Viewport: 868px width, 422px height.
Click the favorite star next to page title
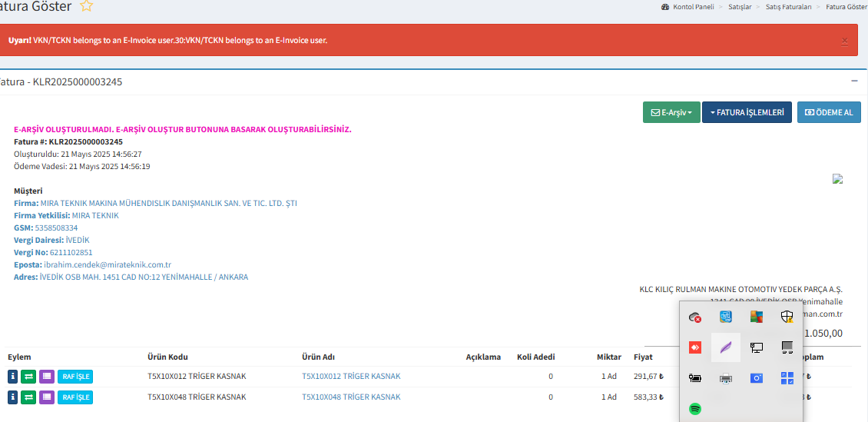pos(87,7)
